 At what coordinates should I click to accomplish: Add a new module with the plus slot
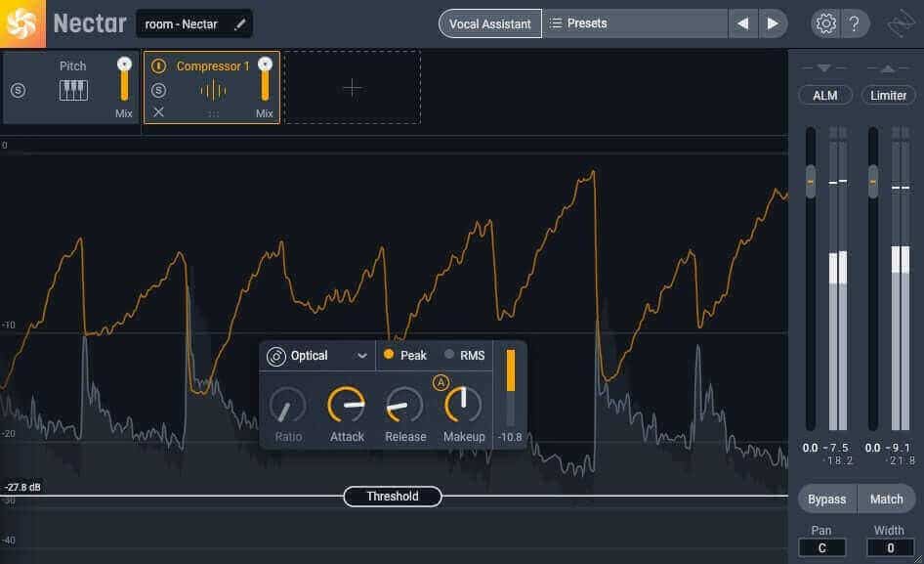pos(353,88)
